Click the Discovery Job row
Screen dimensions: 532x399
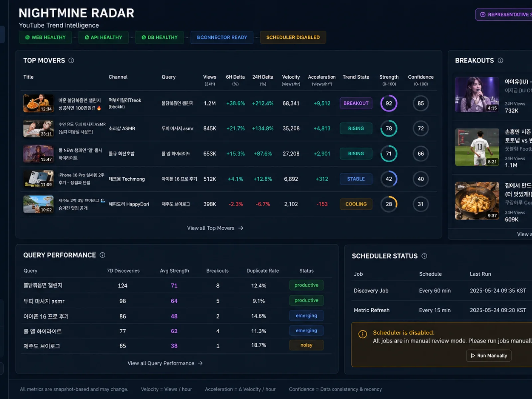point(442,291)
